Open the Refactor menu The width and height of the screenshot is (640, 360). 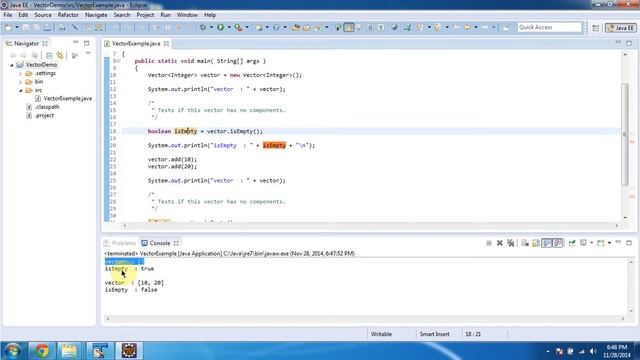coord(68,15)
